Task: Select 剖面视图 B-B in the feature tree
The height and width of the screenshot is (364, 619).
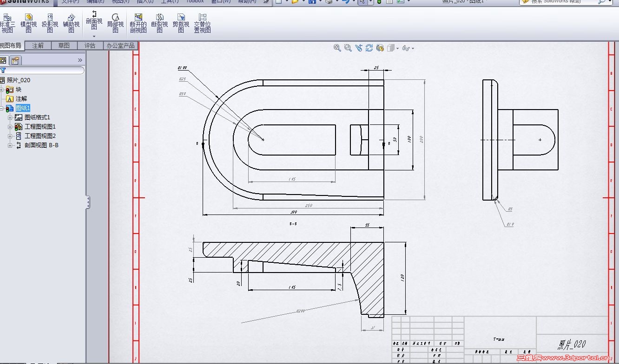Action: coord(41,145)
